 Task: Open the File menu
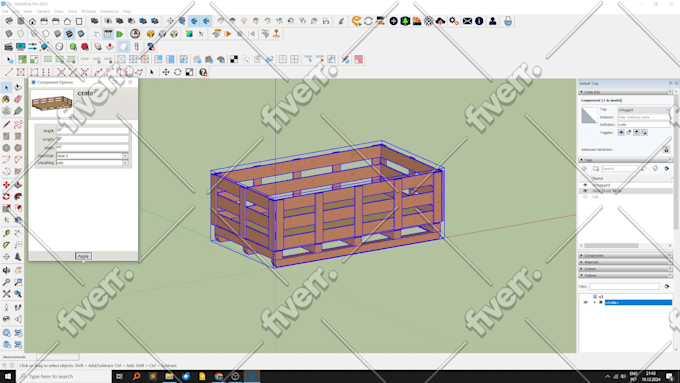(x=5, y=11)
